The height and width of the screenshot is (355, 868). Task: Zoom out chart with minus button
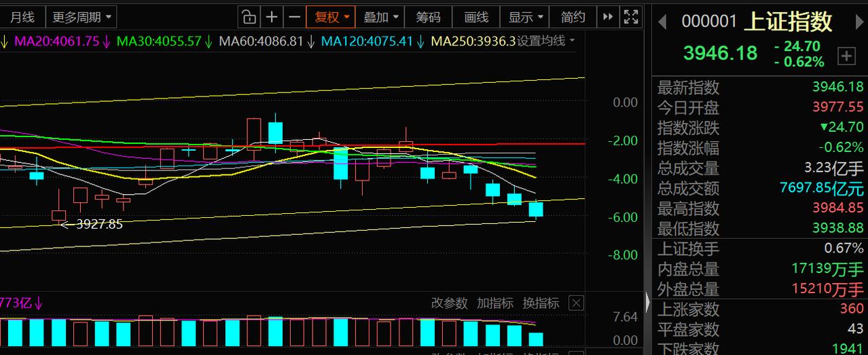pyautogui.click(x=294, y=17)
